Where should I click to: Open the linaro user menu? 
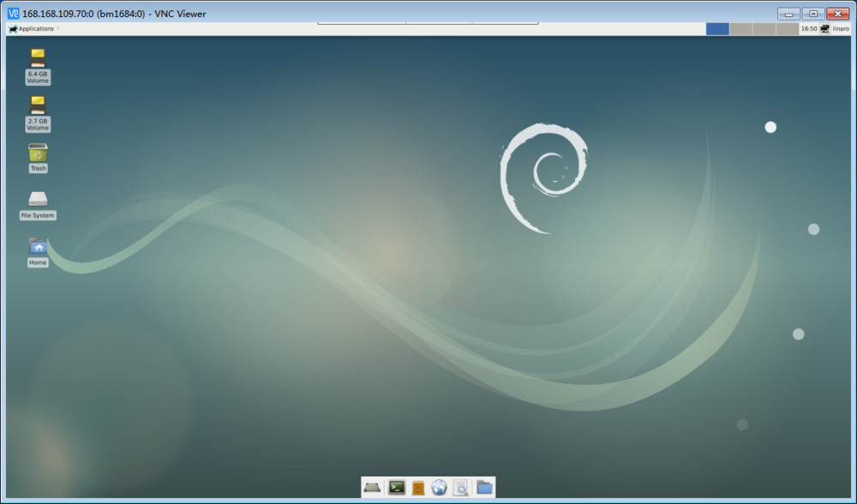[841, 29]
